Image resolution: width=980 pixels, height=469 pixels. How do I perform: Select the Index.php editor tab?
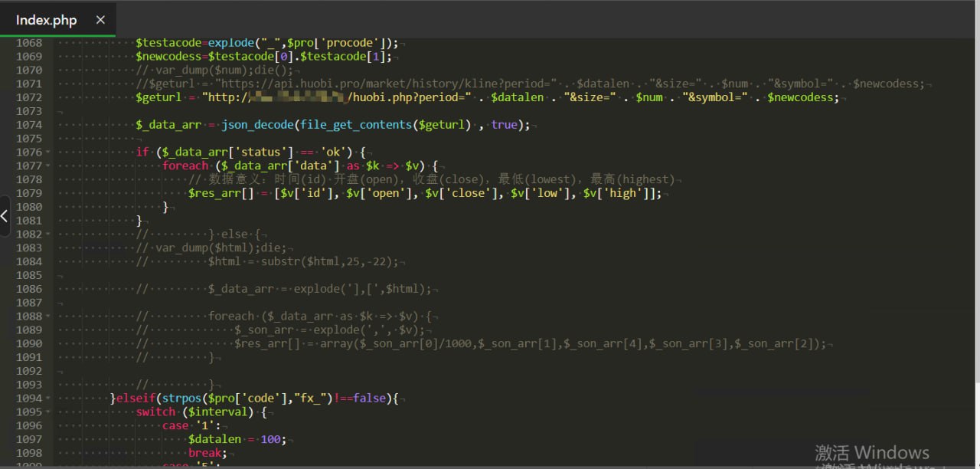(47, 21)
